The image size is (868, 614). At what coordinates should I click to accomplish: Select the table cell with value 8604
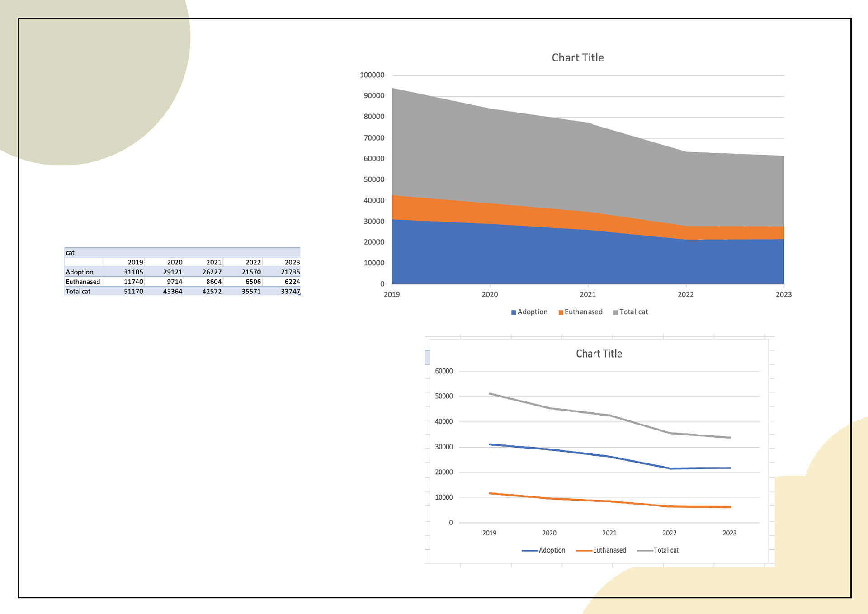pyautogui.click(x=203, y=281)
